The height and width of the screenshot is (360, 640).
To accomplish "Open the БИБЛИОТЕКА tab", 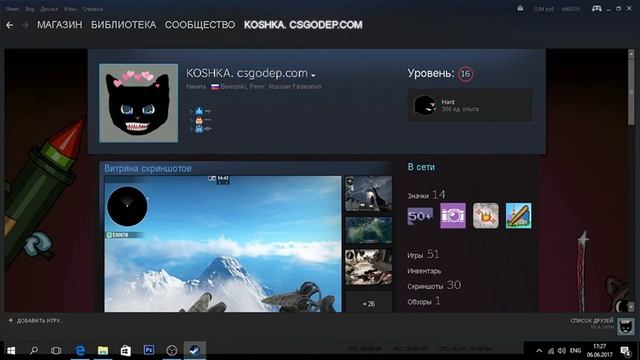I will tap(124, 25).
